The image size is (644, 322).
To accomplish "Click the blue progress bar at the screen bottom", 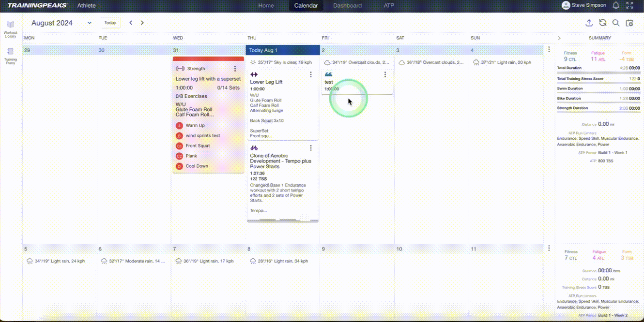I will [x=322, y=320].
